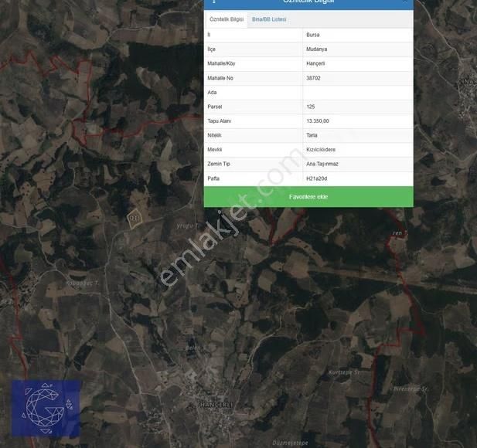Open the Öznitelik Bilgisi tab

pos(227,19)
